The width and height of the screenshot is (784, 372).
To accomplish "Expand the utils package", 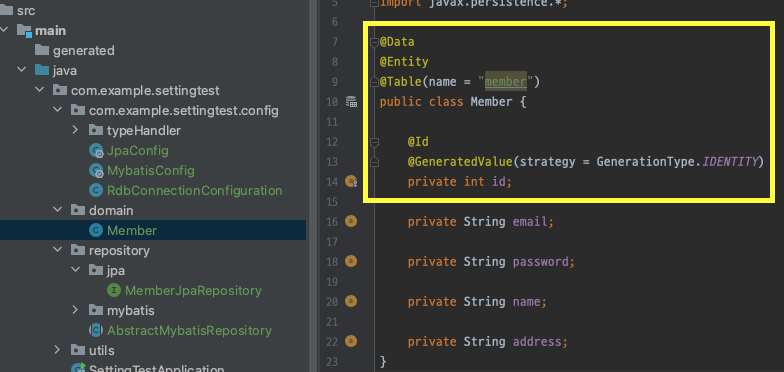I will click(58, 350).
